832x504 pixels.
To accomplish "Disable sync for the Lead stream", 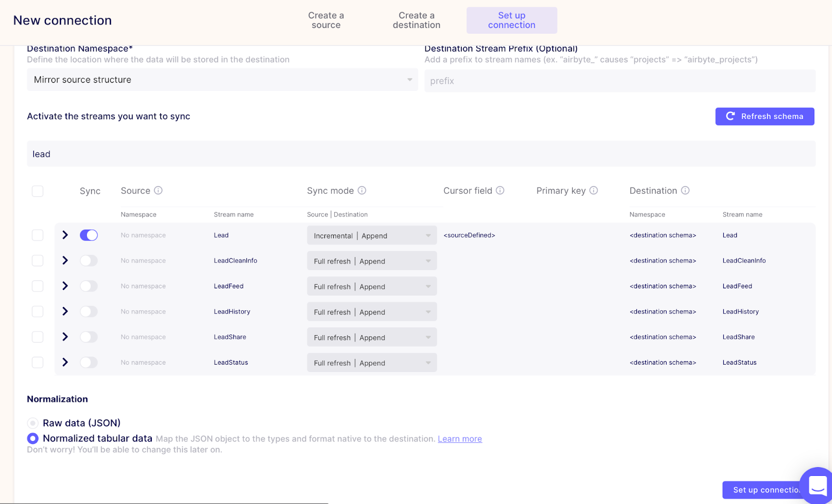I will pos(88,235).
